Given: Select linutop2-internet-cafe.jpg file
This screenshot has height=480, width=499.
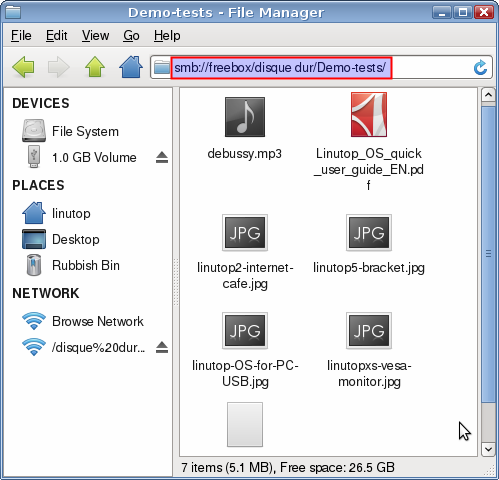Looking at the screenshot, I should pyautogui.click(x=245, y=252).
